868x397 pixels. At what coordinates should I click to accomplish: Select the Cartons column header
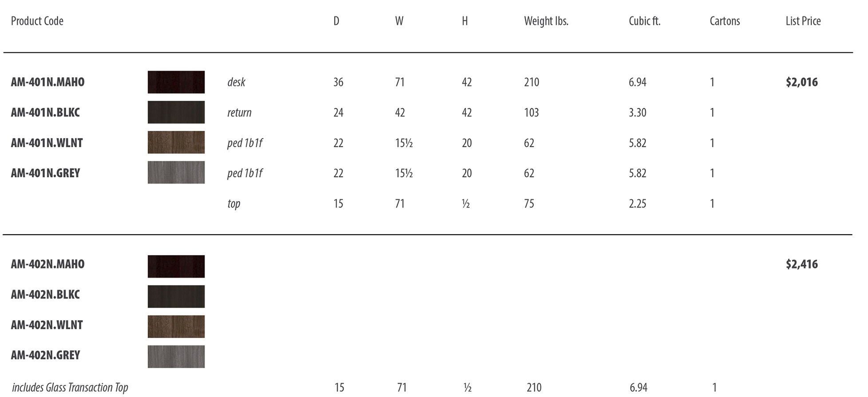coord(725,21)
